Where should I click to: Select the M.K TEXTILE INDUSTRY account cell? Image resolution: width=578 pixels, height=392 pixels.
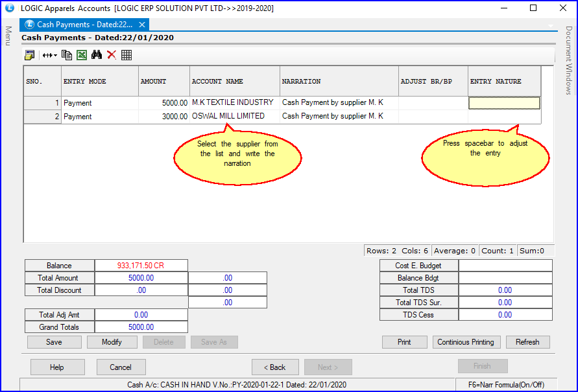pyautogui.click(x=235, y=102)
